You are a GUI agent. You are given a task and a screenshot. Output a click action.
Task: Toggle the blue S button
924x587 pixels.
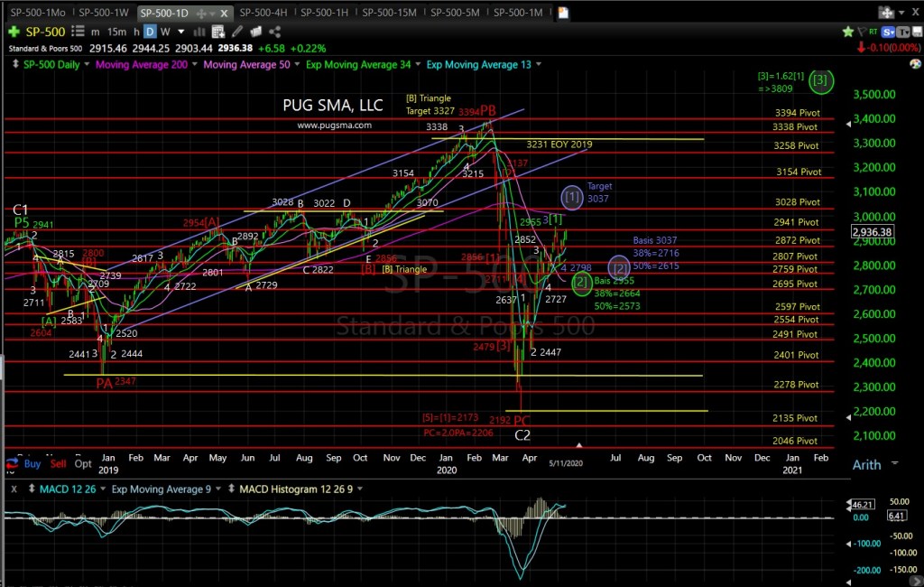click(x=889, y=32)
